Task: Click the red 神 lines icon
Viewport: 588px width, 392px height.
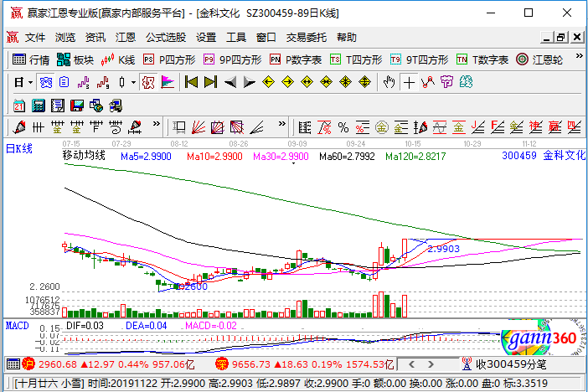Action: pos(535,127)
